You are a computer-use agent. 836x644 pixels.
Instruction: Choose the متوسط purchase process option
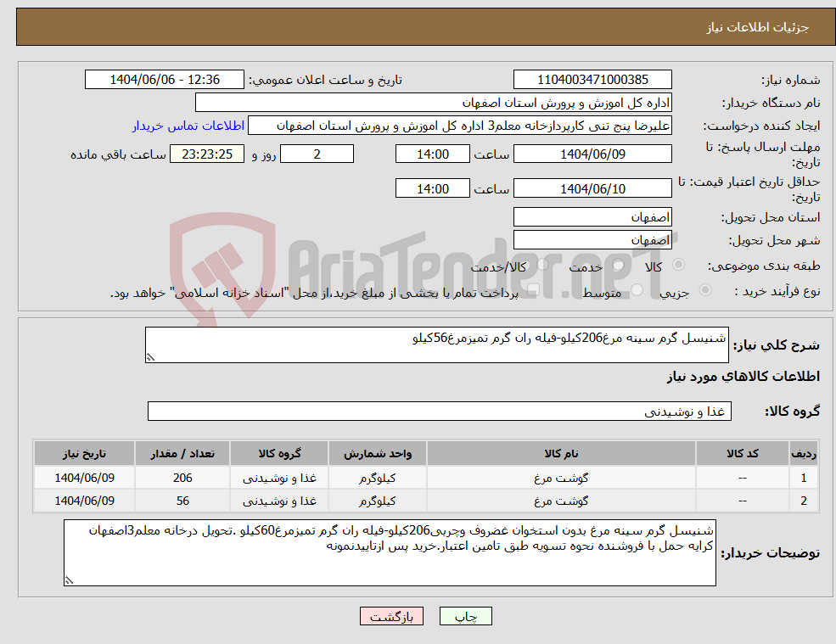(636, 291)
